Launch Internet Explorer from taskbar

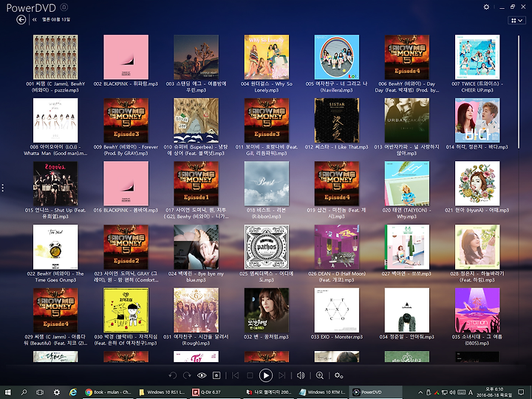73,392
